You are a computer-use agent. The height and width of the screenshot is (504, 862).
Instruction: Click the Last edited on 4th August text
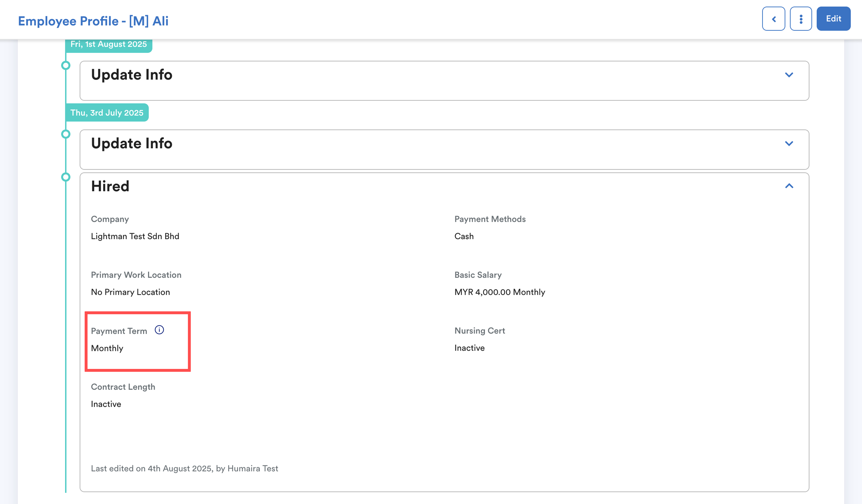(x=184, y=468)
